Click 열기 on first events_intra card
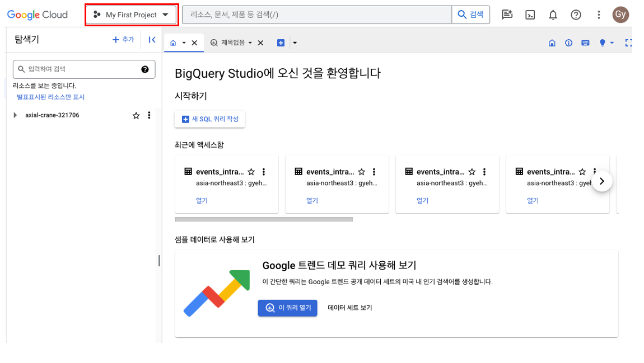Image resolution: width=644 pixels, height=363 pixels. [202, 201]
